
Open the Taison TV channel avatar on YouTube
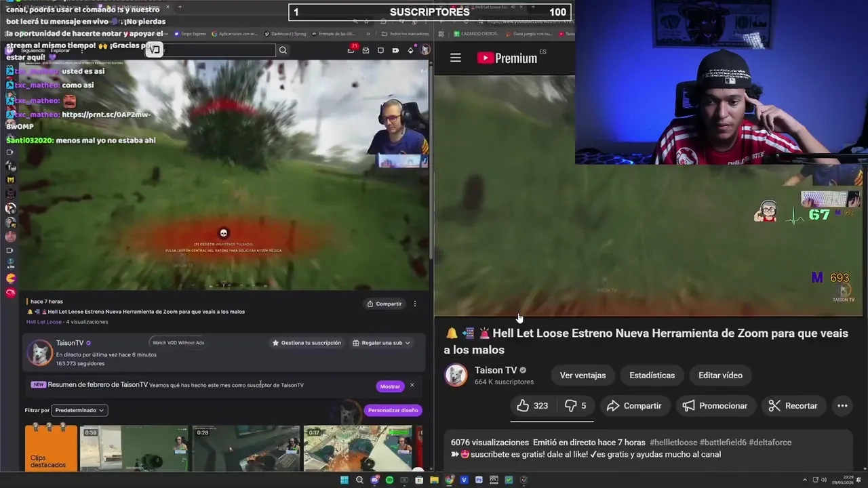pyautogui.click(x=456, y=375)
